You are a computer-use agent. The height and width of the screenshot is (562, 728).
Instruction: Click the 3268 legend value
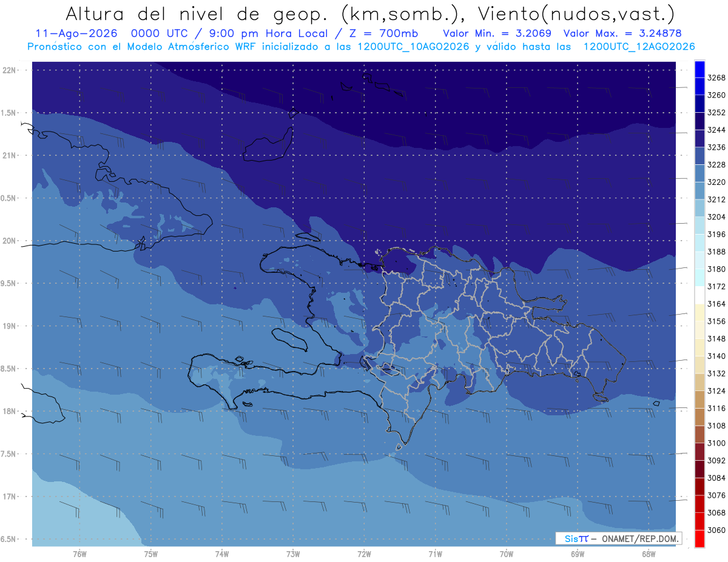pyautogui.click(x=716, y=78)
